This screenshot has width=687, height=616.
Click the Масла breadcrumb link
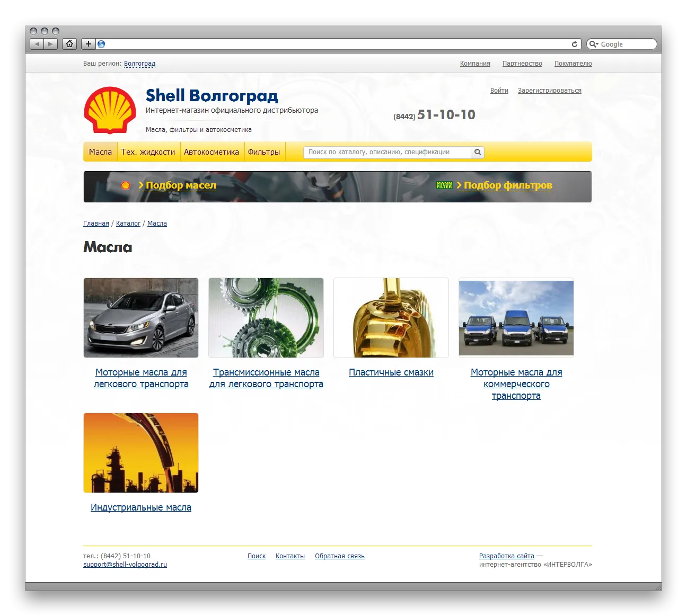(x=157, y=224)
